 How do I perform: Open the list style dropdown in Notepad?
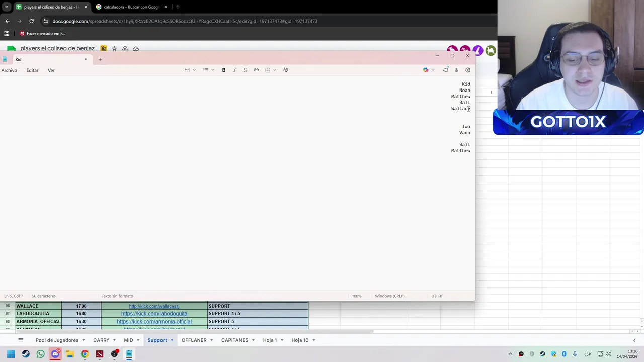click(x=208, y=70)
